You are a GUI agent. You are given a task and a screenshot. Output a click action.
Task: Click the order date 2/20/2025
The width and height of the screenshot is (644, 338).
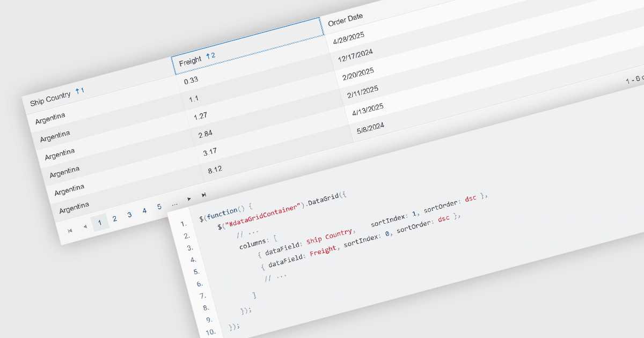358,74
